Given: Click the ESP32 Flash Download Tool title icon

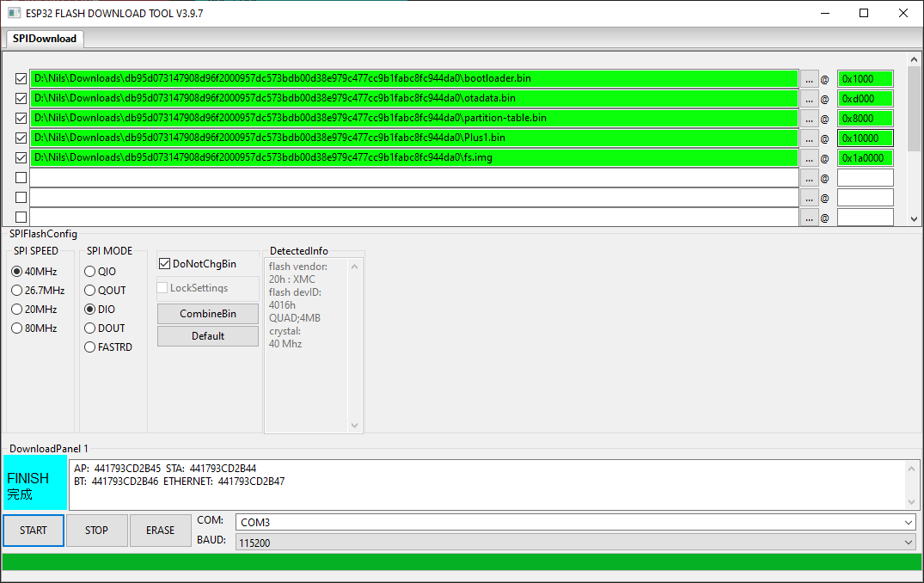Looking at the screenshot, I should (x=14, y=12).
